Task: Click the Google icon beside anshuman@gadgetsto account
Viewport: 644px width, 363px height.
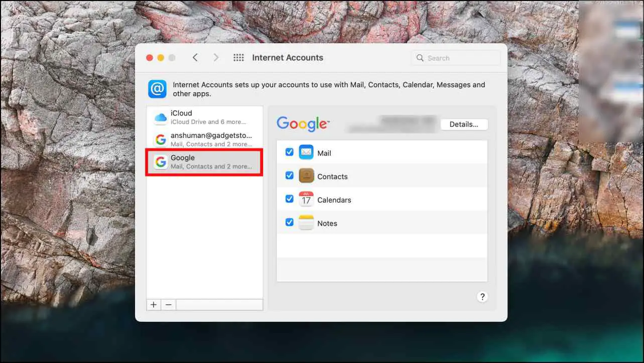Action: click(161, 139)
